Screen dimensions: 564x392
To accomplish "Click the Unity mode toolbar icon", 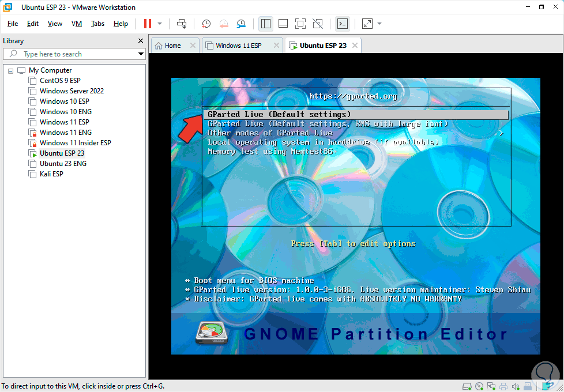I will tap(318, 24).
